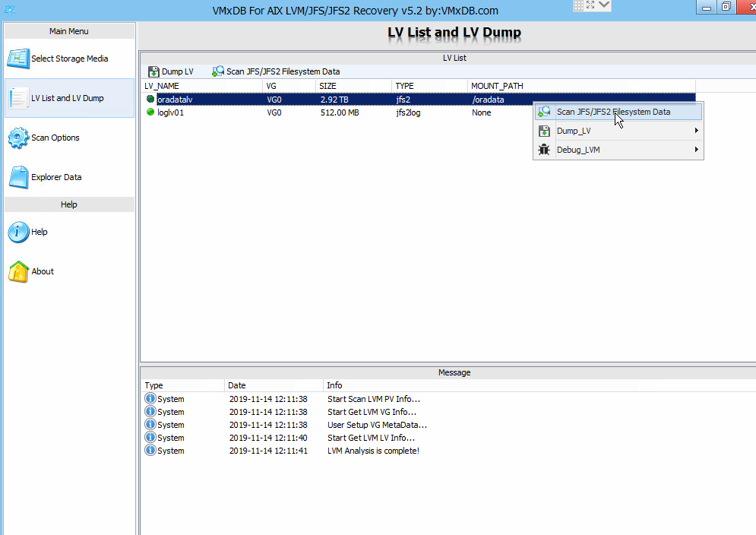This screenshot has height=535, width=756.
Task: Click info icon of Start Get LVM VG message
Action: 150,411
